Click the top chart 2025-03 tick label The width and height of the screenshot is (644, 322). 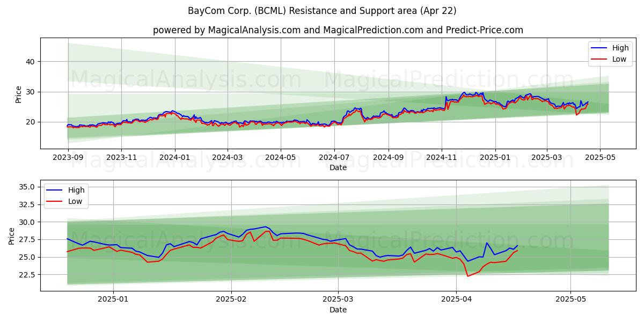(547, 157)
